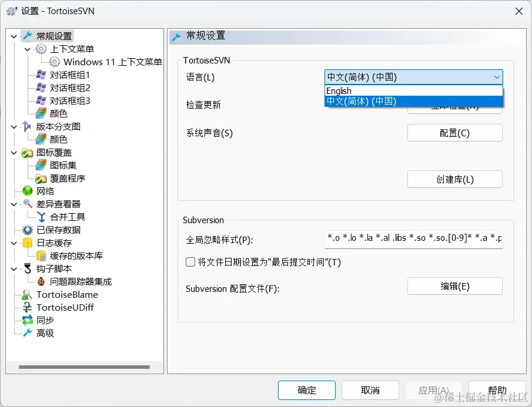Click the magnifier icon of 差异查看器
The width and height of the screenshot is (532, 407).
click(28, 204)
